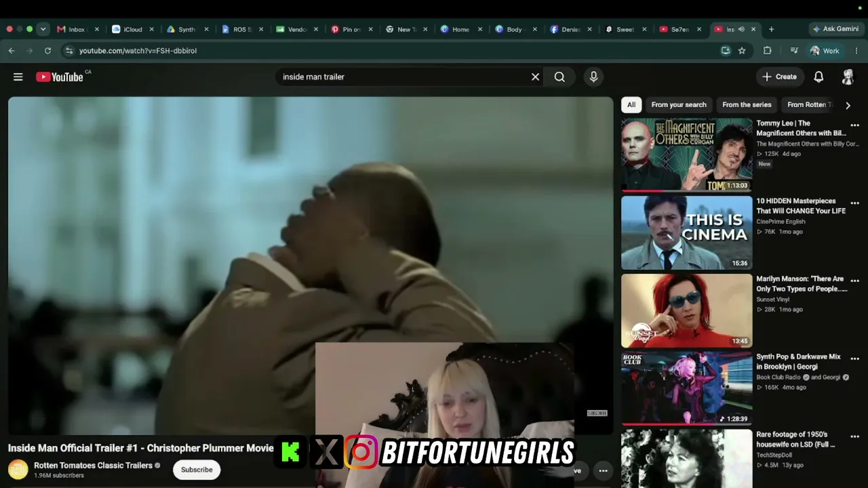Go back with the browser back arrow

click(12, 51)
